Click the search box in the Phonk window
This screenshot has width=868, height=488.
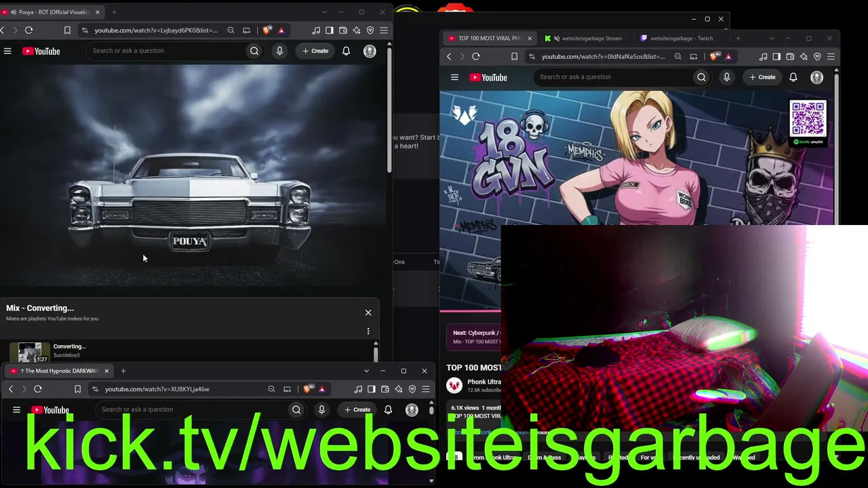613,77
